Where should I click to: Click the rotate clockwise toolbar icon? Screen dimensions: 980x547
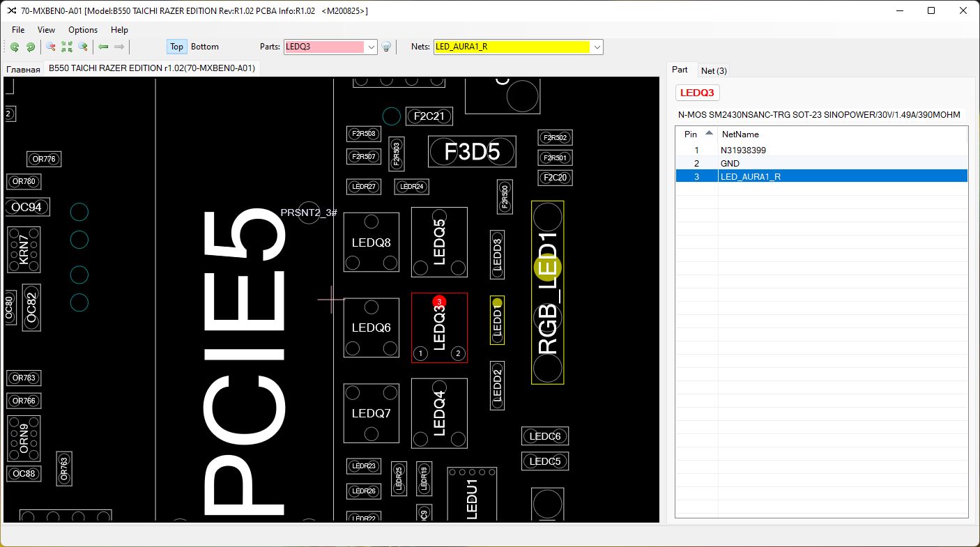31,47
